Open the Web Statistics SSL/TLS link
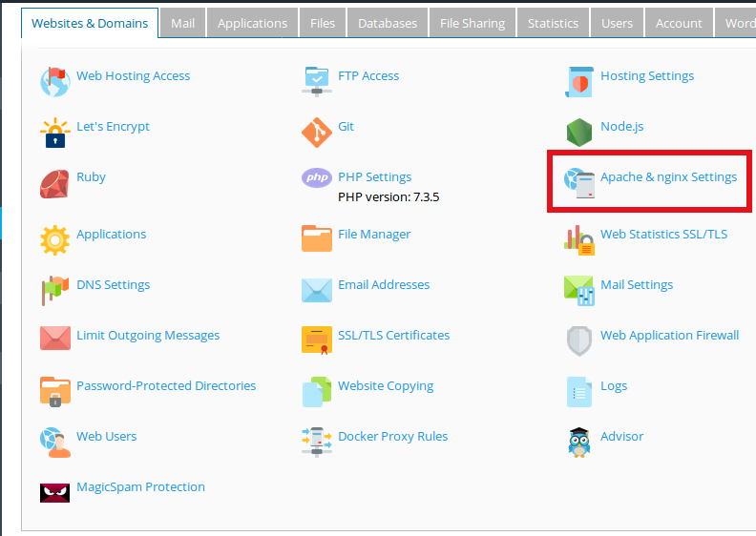 click(x=664, y=235)
